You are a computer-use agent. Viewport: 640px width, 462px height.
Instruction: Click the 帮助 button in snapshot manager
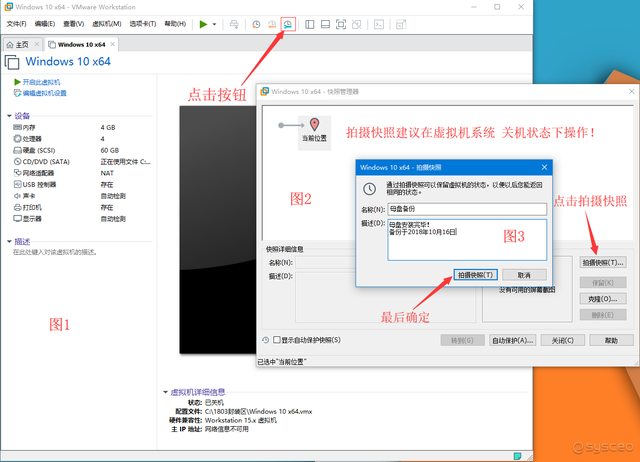611,340
